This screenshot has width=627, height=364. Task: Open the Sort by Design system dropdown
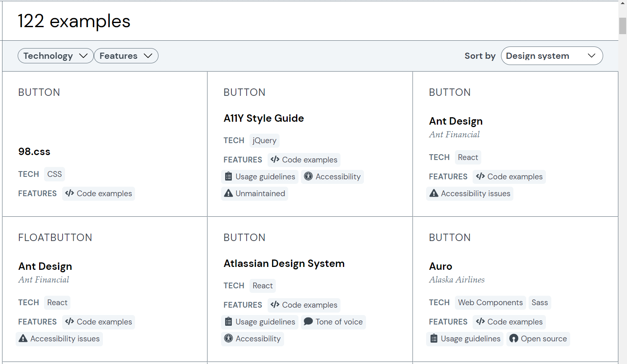(x=552, y=56)
